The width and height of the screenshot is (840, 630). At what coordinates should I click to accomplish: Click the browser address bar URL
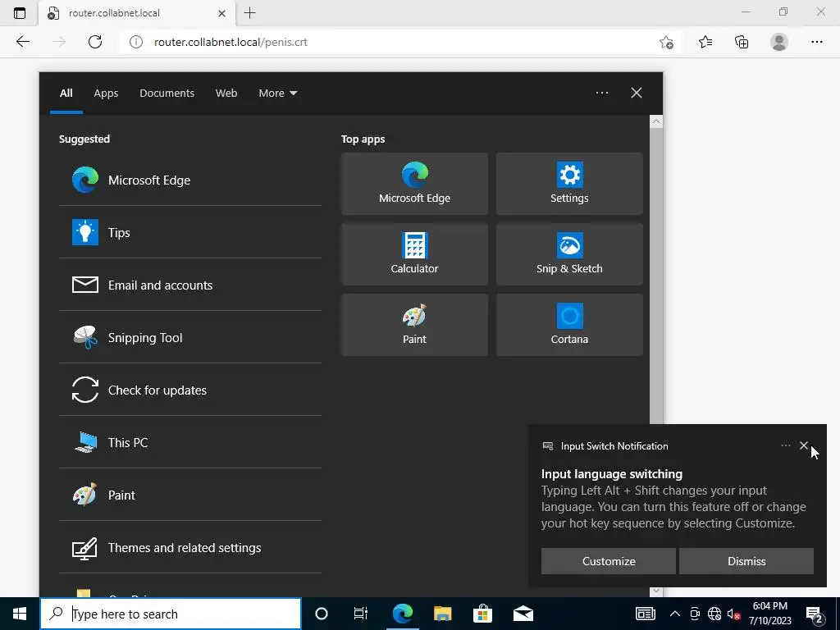[231, 42]
